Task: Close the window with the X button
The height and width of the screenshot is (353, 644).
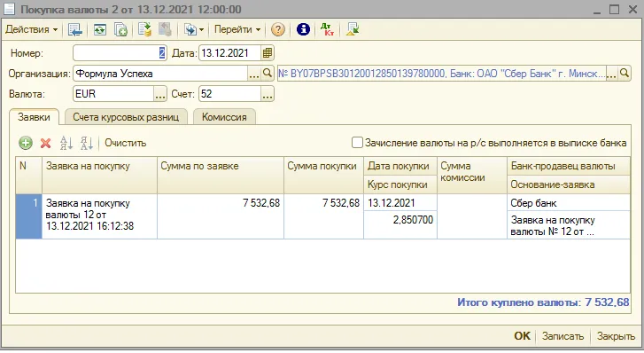Action: 632,9
